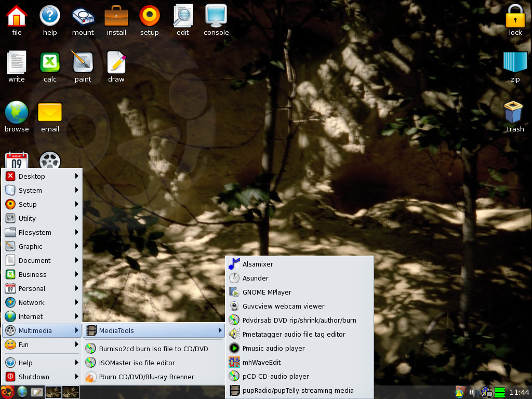Image resolution: width=532 pixels, height=399 pixels.
Task: Expand the Shutdown submenu
Action: pos(42,377)
